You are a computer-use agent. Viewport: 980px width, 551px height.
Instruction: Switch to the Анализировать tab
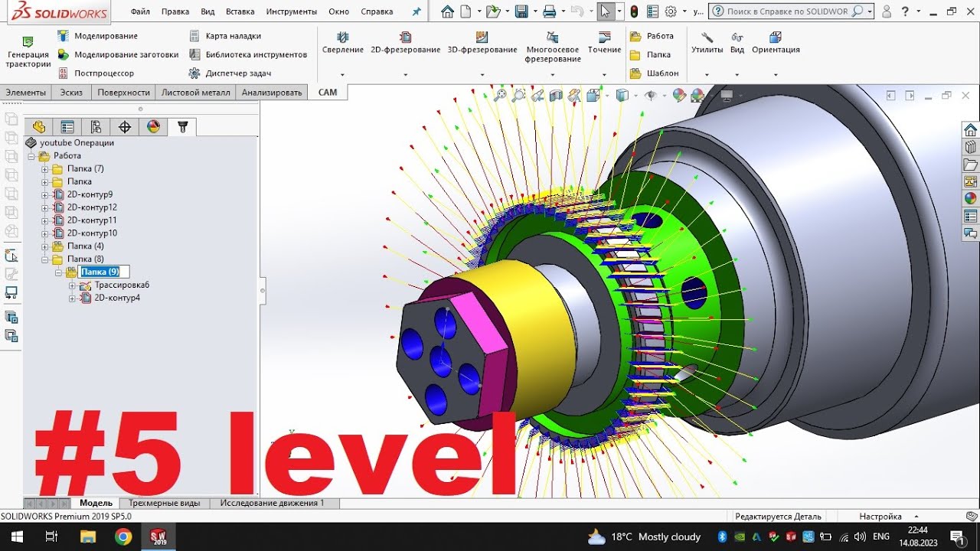272,92
